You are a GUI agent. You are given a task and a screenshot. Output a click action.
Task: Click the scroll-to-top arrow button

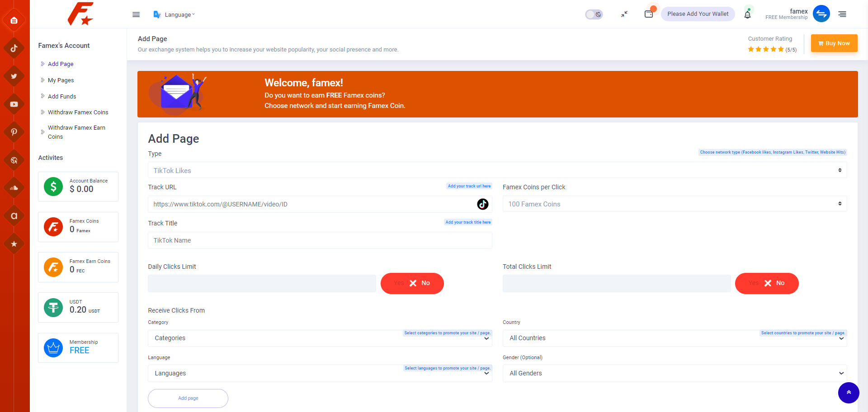[x=849, y=393]
